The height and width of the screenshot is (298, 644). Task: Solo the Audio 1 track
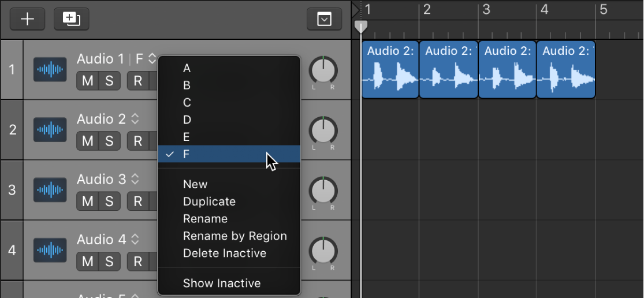tap(109, 81)
